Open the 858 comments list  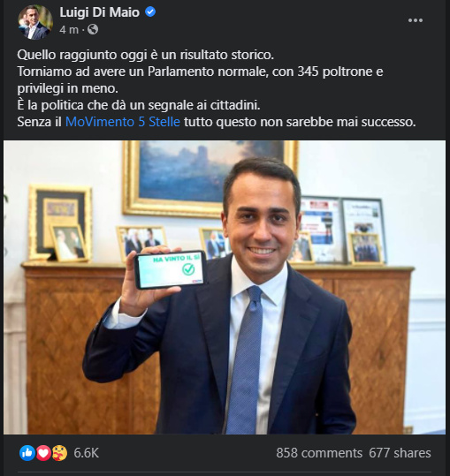click(x=319, y=453)
